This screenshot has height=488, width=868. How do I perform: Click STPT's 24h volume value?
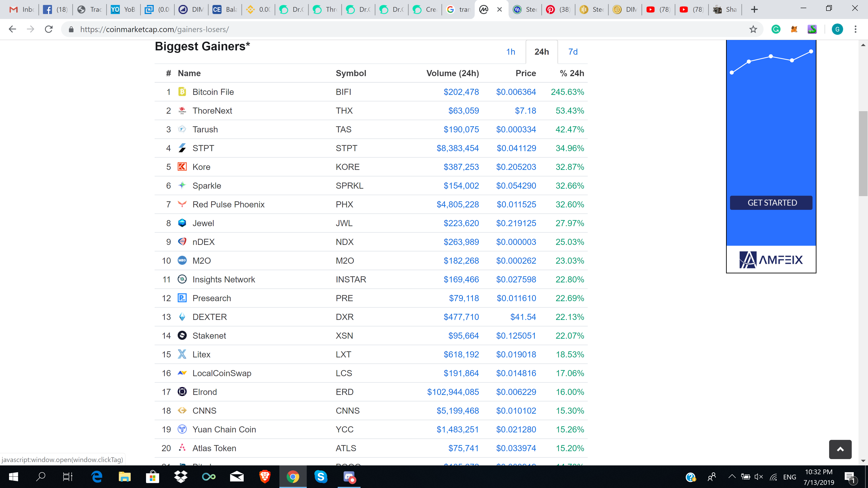[457, 148]
